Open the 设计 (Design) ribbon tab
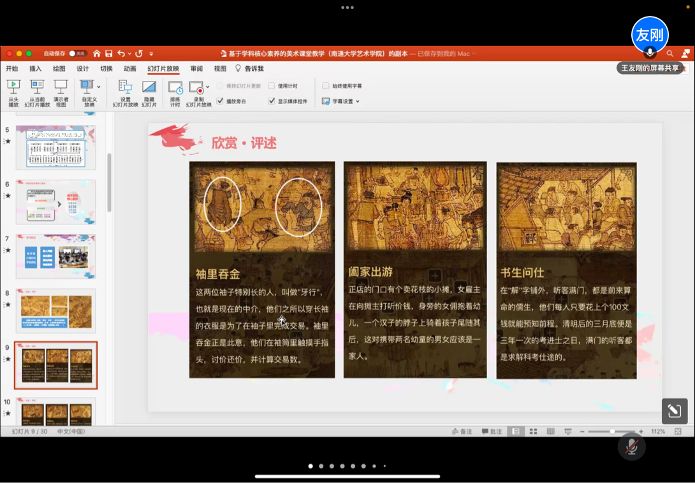This screenshot has width=695, height=483. pyautogui.click(x=82, y=69)
